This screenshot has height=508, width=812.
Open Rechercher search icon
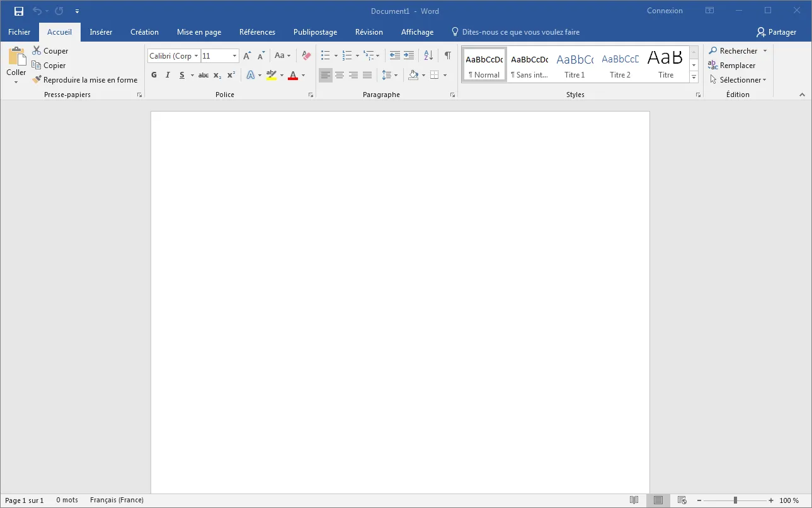(713, 50)
